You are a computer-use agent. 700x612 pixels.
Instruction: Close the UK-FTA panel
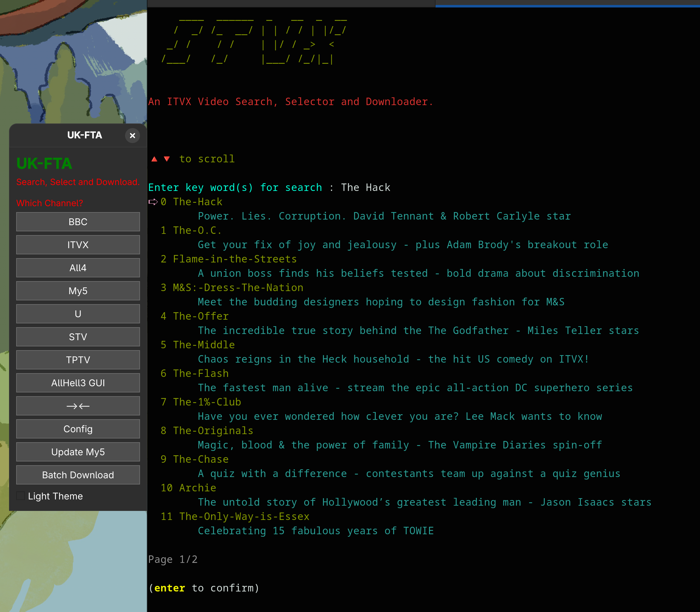point(133,136)
